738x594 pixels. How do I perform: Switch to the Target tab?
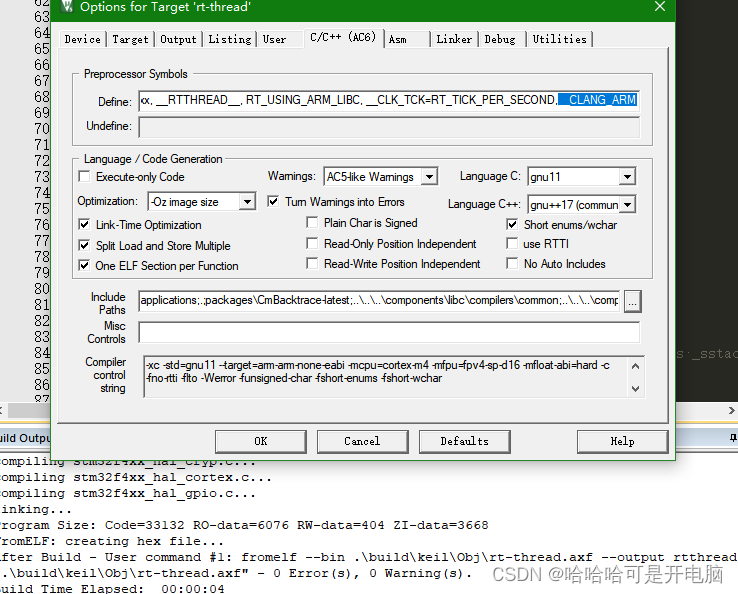tap(130, 39)
